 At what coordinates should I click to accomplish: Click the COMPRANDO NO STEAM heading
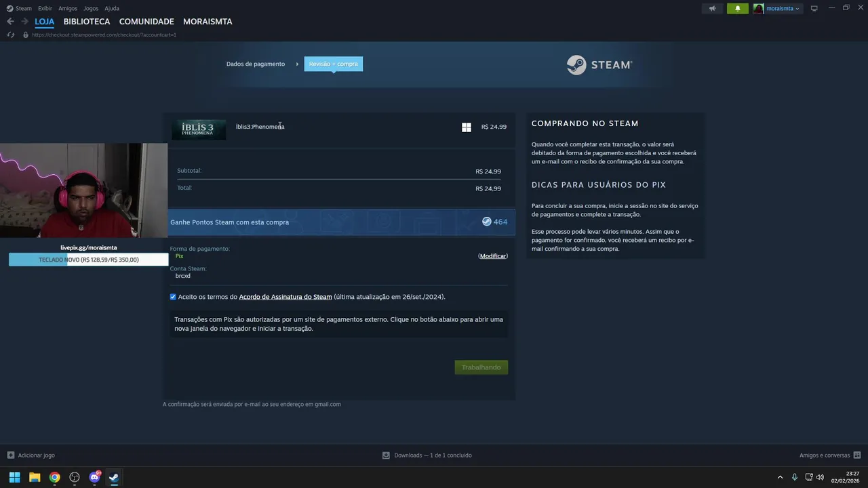pyautogui.click(x=585, y=123)
